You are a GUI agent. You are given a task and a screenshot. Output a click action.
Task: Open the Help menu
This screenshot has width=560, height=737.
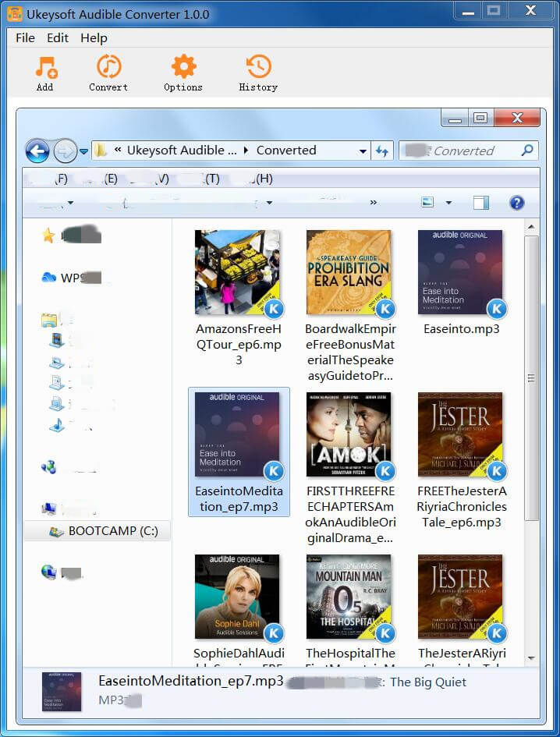coord(94,38)
